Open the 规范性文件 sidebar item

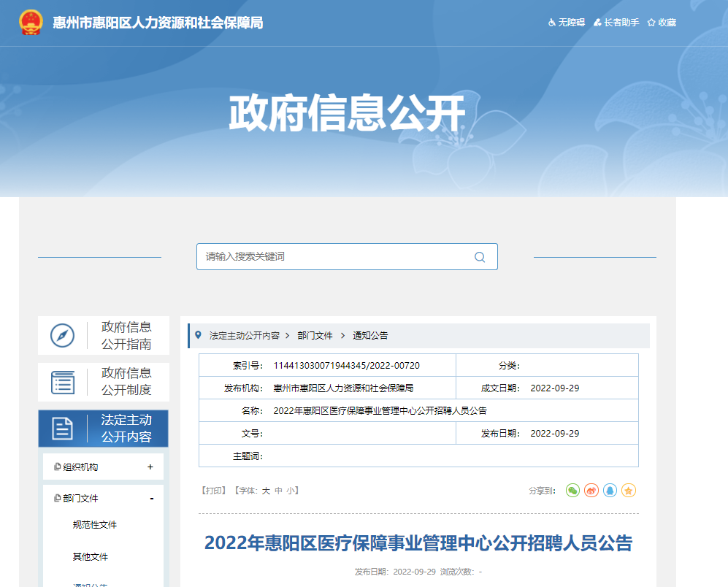point(94,525)
